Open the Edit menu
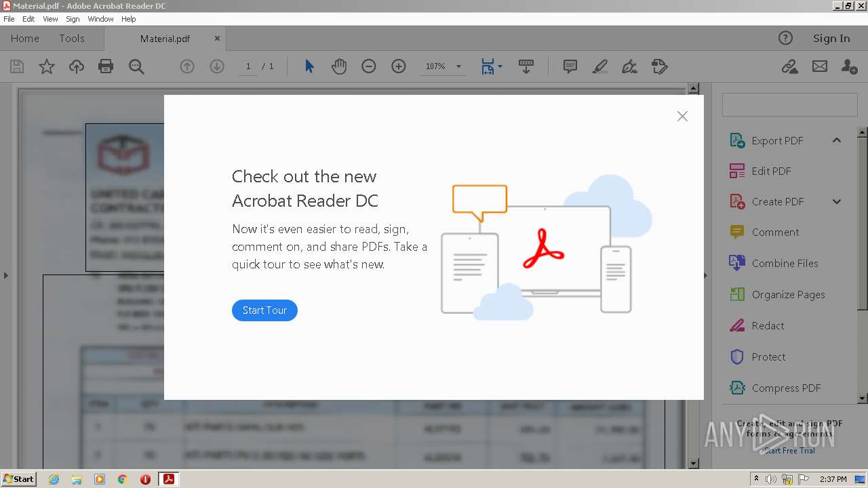Screen dimensions: 868x488 (x=28, y=19)
